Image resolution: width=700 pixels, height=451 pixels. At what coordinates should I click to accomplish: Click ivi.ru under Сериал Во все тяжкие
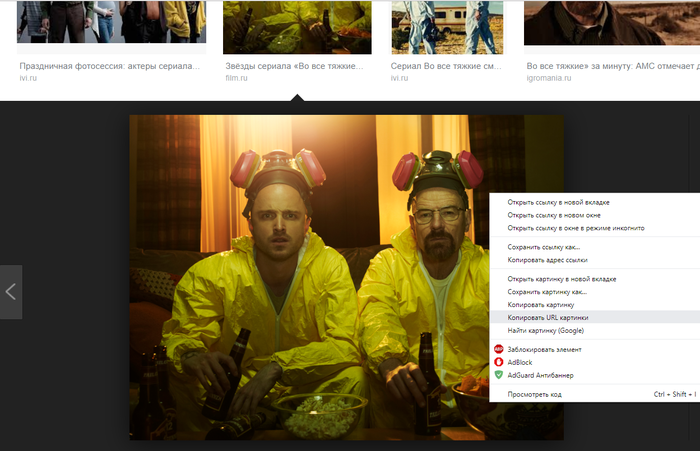tap(400, 78)
